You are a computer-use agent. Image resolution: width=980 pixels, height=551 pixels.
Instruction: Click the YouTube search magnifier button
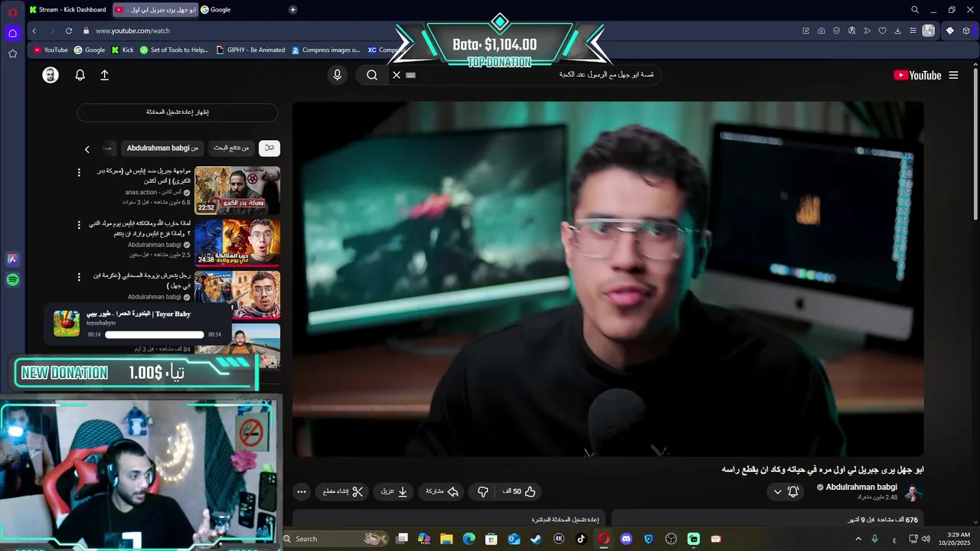tap(372, 75)
